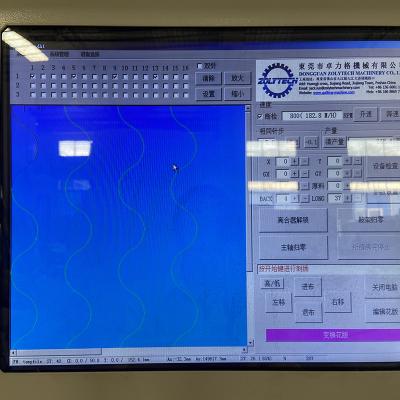The image size is (400, 400).
Task: Toggle the speed checkbox beside the speed field
Action: coord(260,116)
